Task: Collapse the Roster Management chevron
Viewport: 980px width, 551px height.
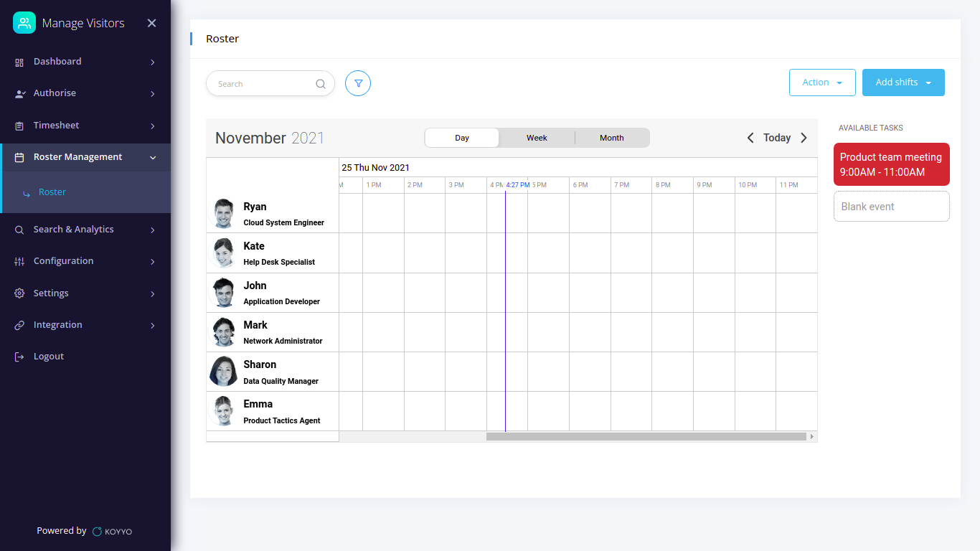Action: pos(153,158)
